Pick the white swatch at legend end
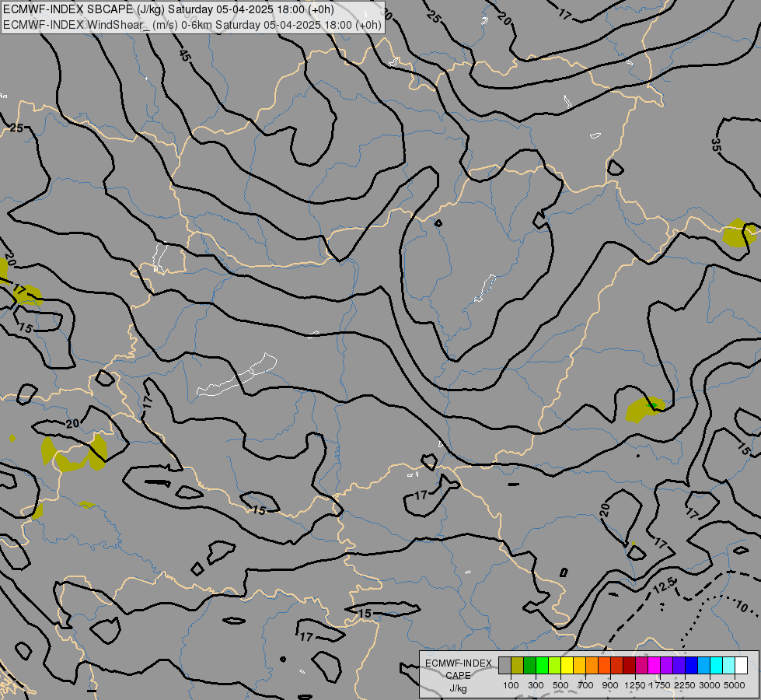This screenshot has height=700, width=761. [x=741, y=666]
